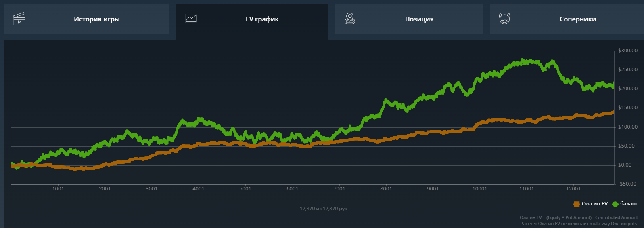Click the $100.00 axis label

point(628,127)
